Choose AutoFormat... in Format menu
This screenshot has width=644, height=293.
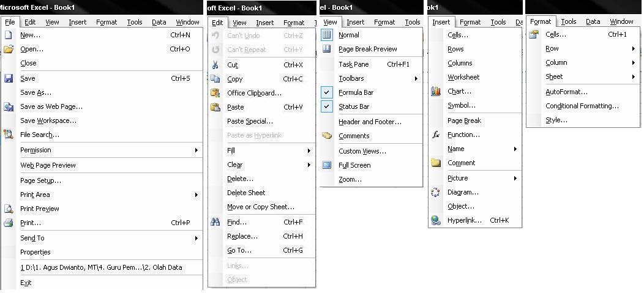[x=566, y=92]
